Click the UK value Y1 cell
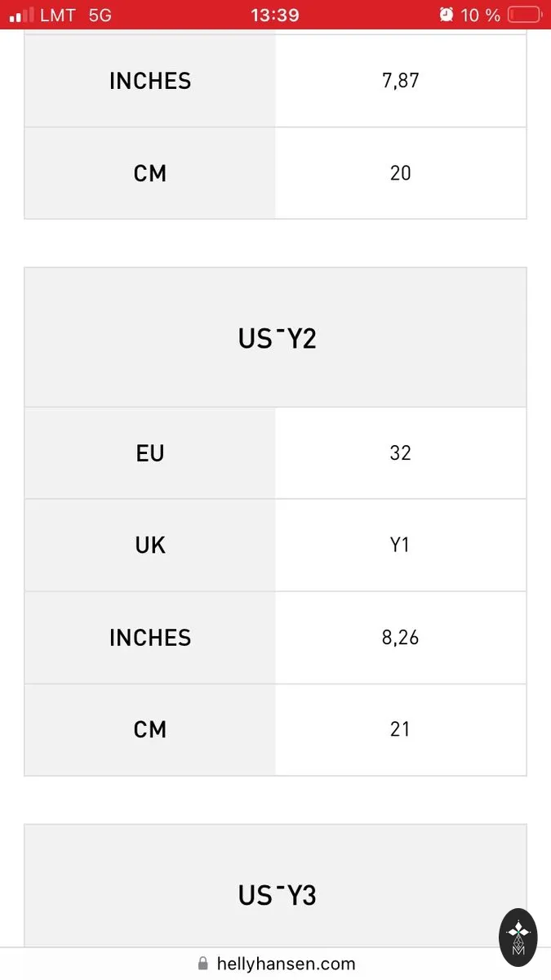The width and height of the screenshot is (551, 980). click(x=401, y=545)
